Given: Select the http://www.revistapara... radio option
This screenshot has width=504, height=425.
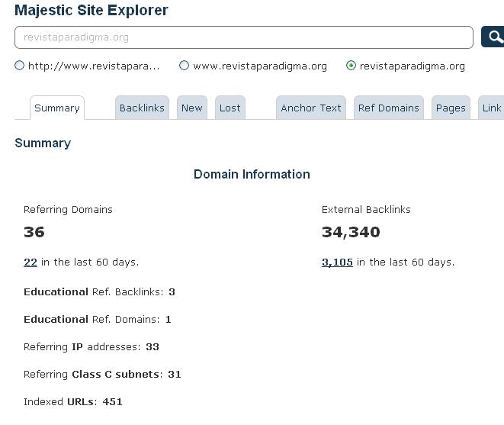Looking at the screenshot, I should [x=19, y=66].
